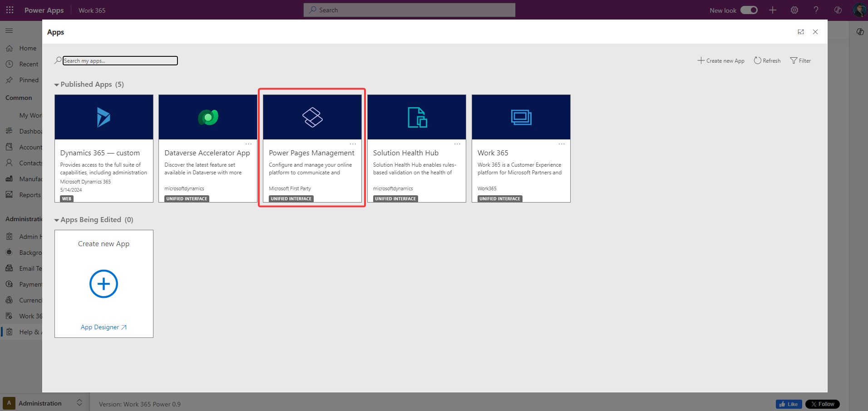Click the Like button
The width and height of the screenshot is (868, 411).
coord(789,404)
